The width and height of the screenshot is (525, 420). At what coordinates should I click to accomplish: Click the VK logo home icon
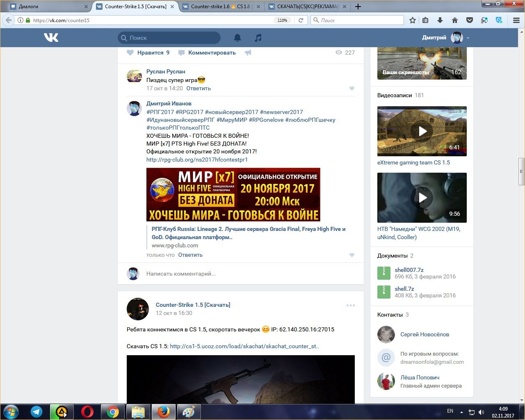[51, 38]
